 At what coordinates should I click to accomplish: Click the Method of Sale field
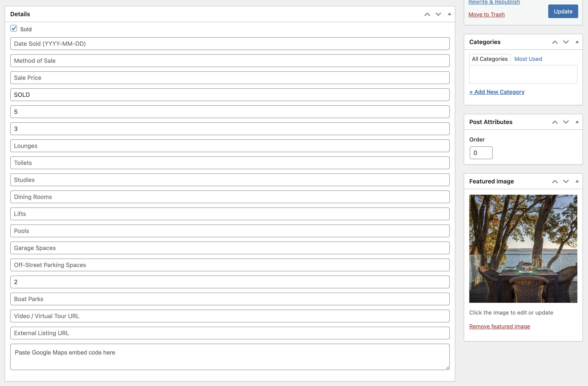[x=230, y=61]
